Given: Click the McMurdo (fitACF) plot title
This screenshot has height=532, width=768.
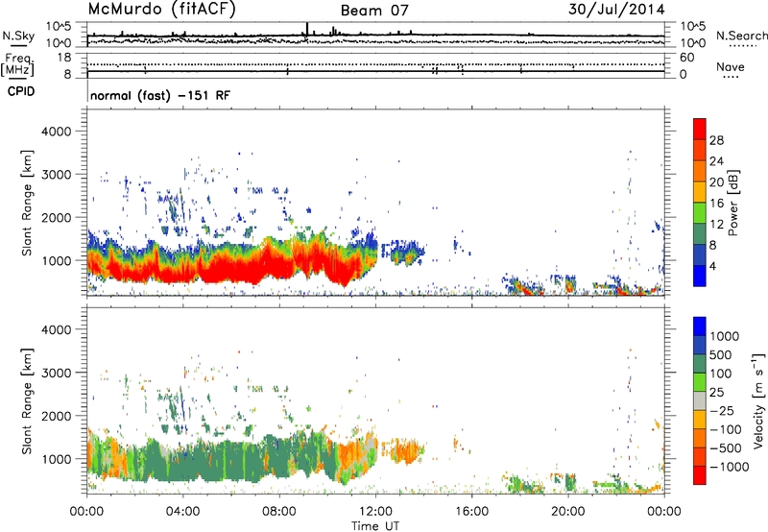Looking at the screenshot, I should tap(161, 10).
